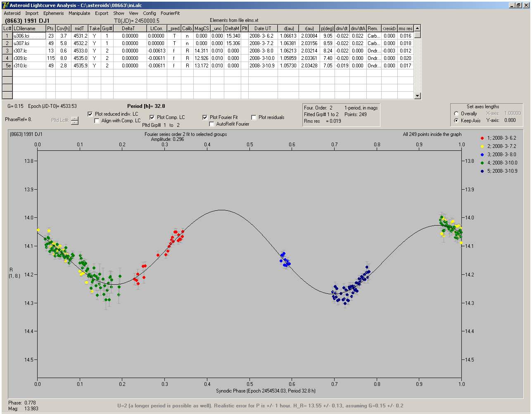
Task: Click table scrollbar down arrow
Action: click(418, 96)
